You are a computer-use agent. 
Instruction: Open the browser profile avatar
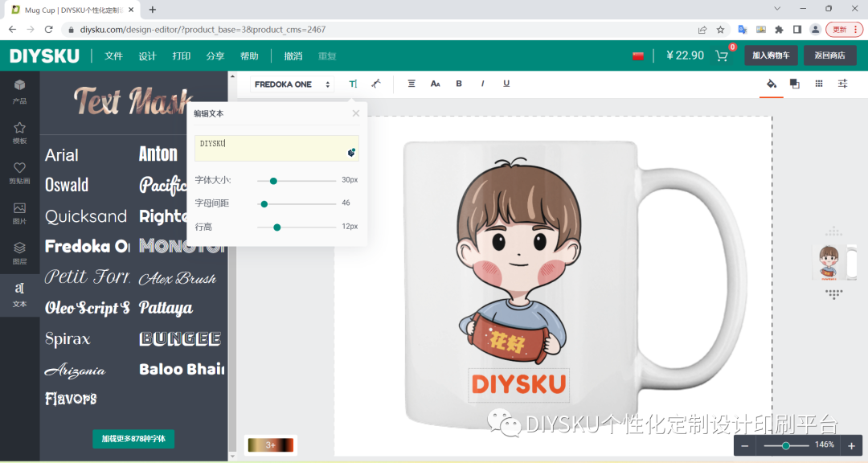click(816, 30)
